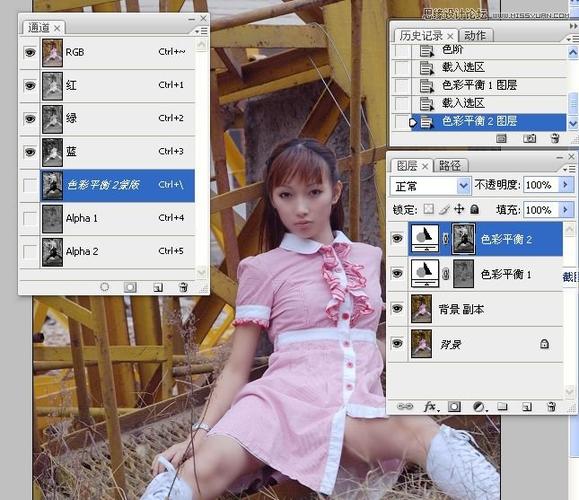The image size is (579, 500).
Task: Link layers icon in Layers panel
Action: tap(405, 407)
